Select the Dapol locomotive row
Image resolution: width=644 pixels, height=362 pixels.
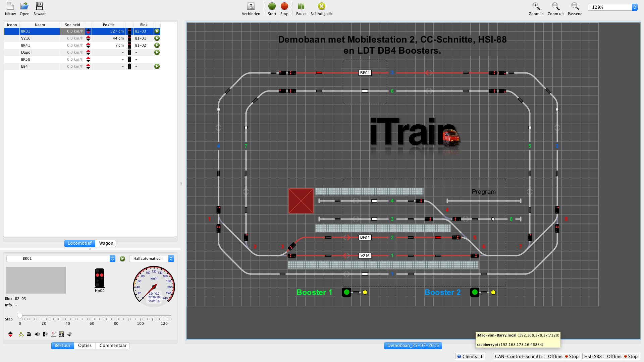coord(82,52)
